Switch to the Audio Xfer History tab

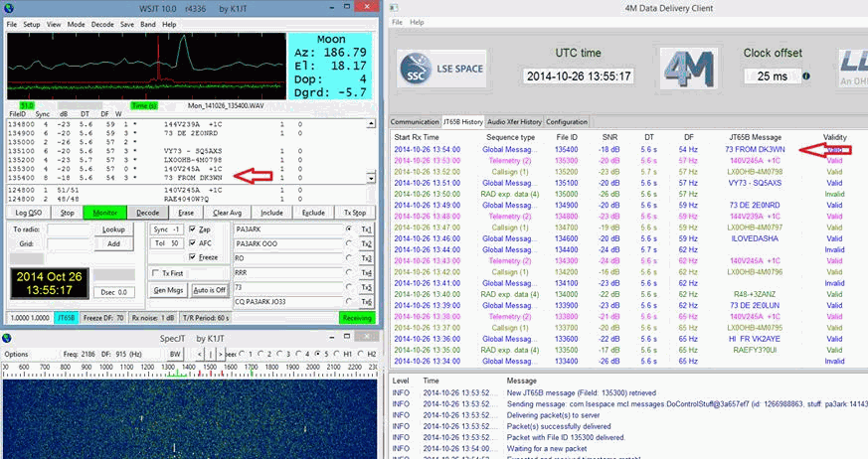[514, 121]
